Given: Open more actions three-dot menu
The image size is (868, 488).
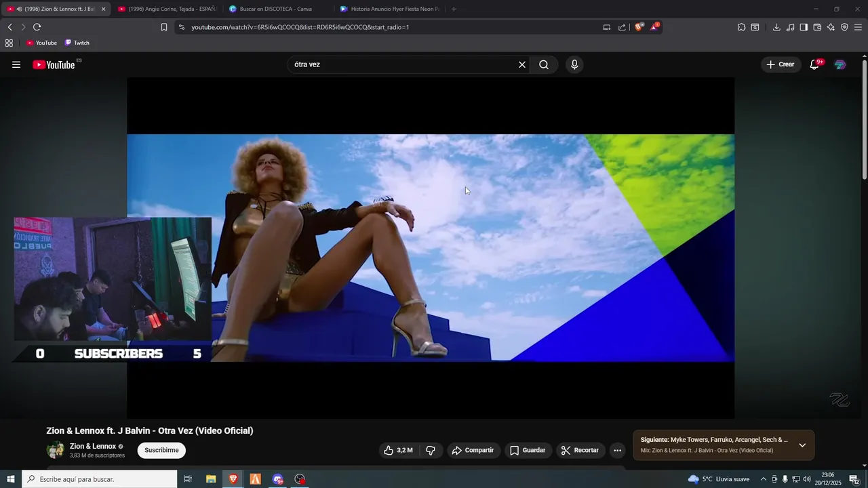Looking at the screenshot, I should [617, 450].
